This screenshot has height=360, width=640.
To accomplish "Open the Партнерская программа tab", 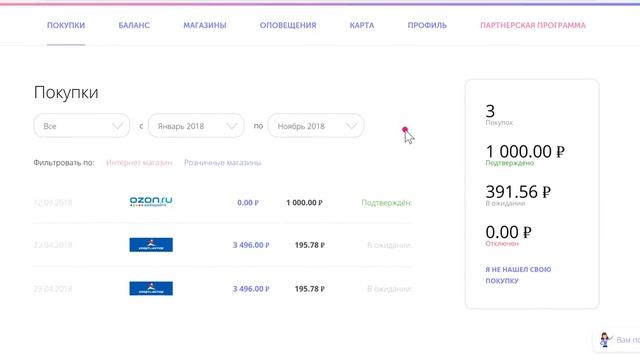I will click(x=533, y=25).
